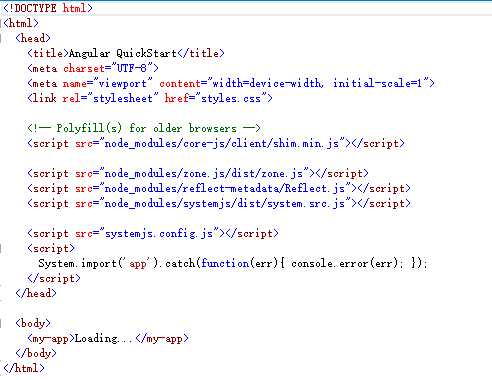Select the Polyfill(s) for older browsers comment
Screen dimensions: 492x380
(144, 128)
